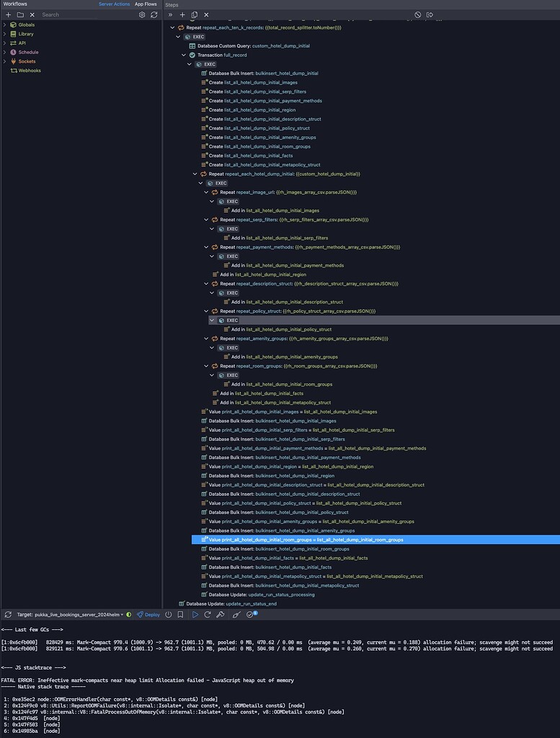
Task: Click the Deploy button
Action: (x=148, y=615)
